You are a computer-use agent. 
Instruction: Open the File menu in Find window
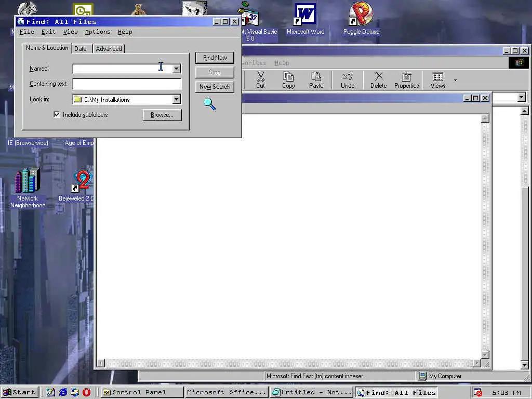pyautogui.click(x=27, y=32)
